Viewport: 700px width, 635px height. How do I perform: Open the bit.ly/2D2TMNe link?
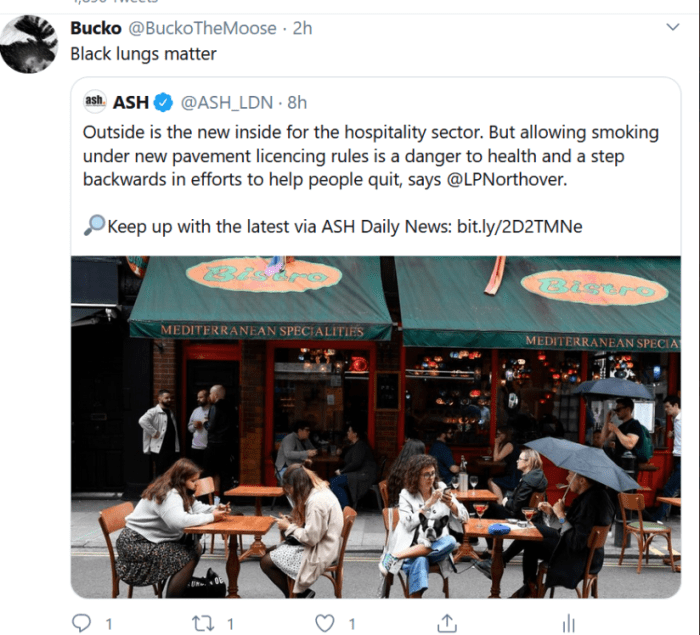520,226
